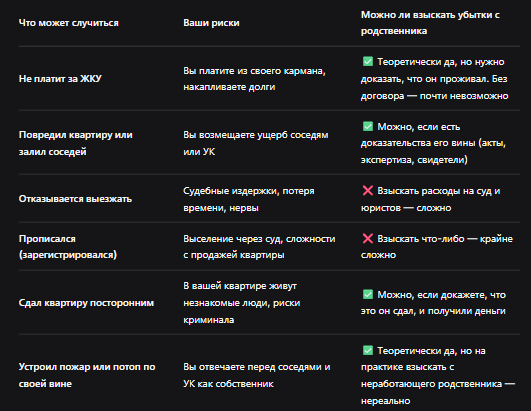
Task: Click 'Устроил пожар или потоп' row label
Action: (x=87, y=375)
